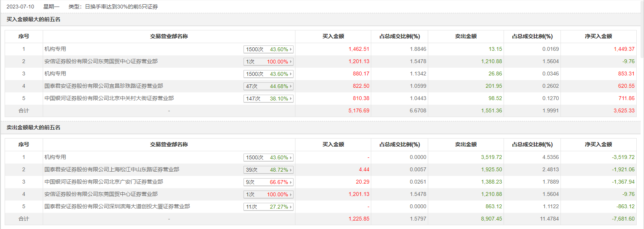The width and height of the screenshot is (644, 229).
Task: Click 机构专用 in the buy table's first row
Action: (55, 49)
